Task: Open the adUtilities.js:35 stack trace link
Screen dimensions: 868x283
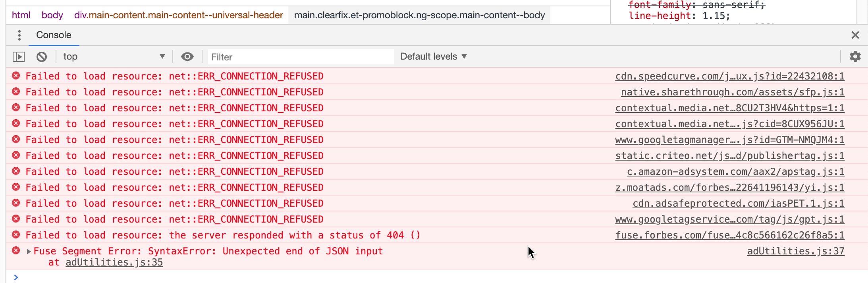Action: coord(114,262)
